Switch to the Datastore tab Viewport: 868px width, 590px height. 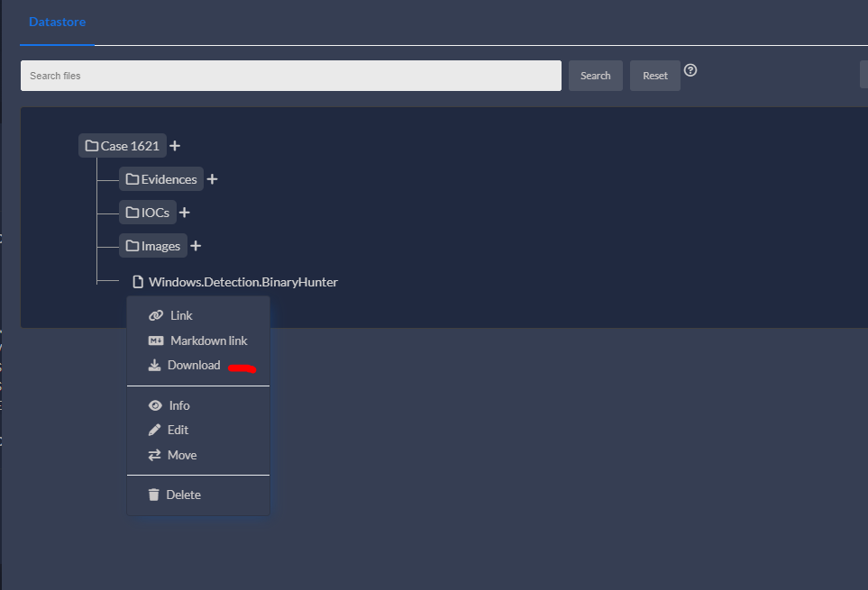pyautogui.click(x=57, y=22)
